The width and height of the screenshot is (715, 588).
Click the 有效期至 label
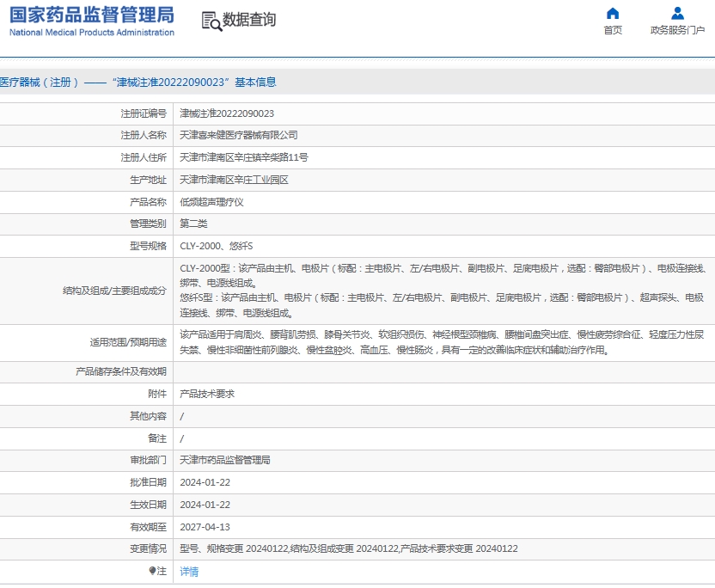click(x=148, y=527)
